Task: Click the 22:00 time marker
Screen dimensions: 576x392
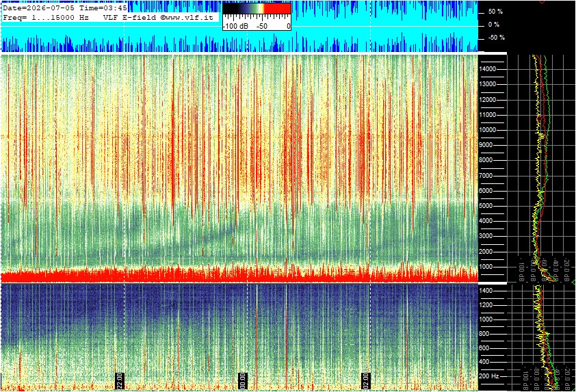Action: [x=120, y=381]
